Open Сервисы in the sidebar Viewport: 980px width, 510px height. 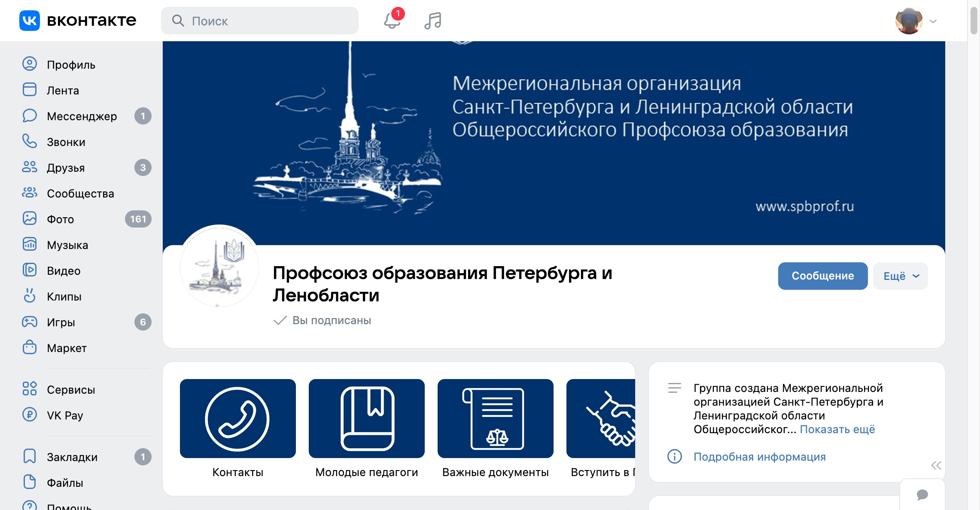click(x=71, y=390)
